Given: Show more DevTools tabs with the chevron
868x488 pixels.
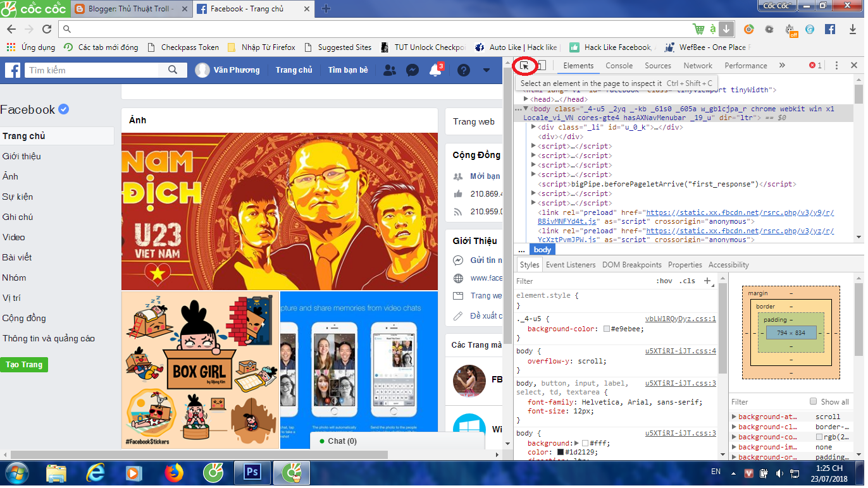Looking at the screenshot, I should 782,65.
